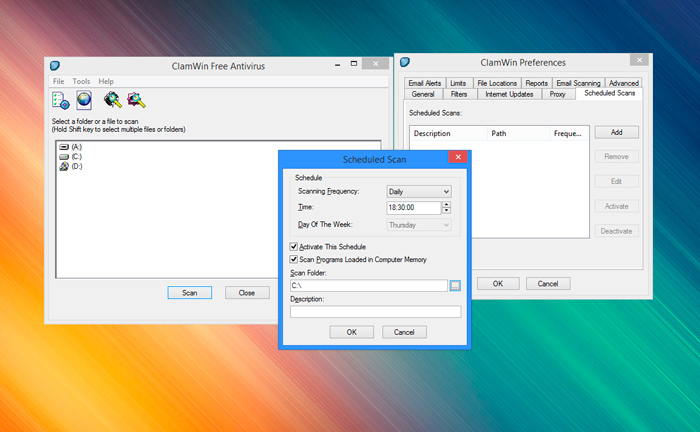This screenshot has width=700, height=432.
Task: Open the Tools menu
Action: (81, 81)
